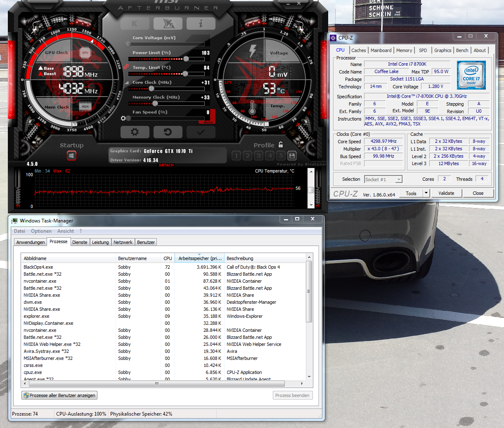This screenshot has width=504, height=428.
Task: Switch to the Netzwerk tab
Action: (123, 242)
